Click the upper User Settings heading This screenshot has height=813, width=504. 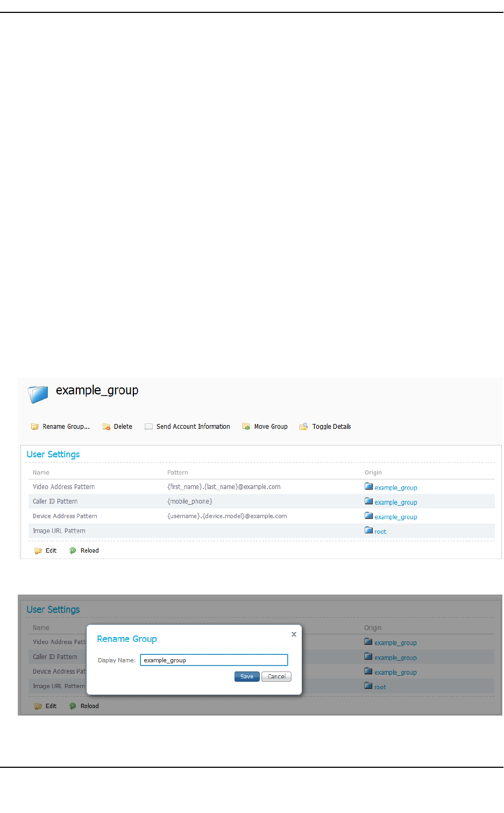pyautogui.click(x=53, y=454)
